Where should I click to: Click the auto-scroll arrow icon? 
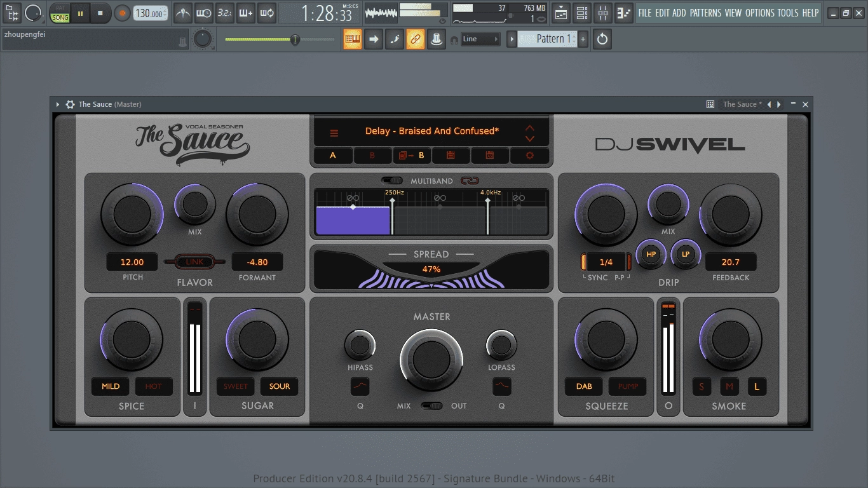click(x=374, y=39)
